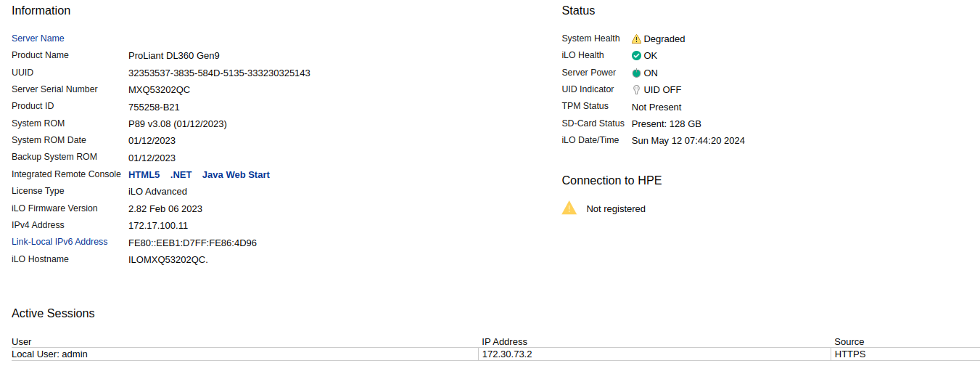This screenshot has width=980, height=366.
Task: Launch the HTML5 remote console
Action: point(144,175)
